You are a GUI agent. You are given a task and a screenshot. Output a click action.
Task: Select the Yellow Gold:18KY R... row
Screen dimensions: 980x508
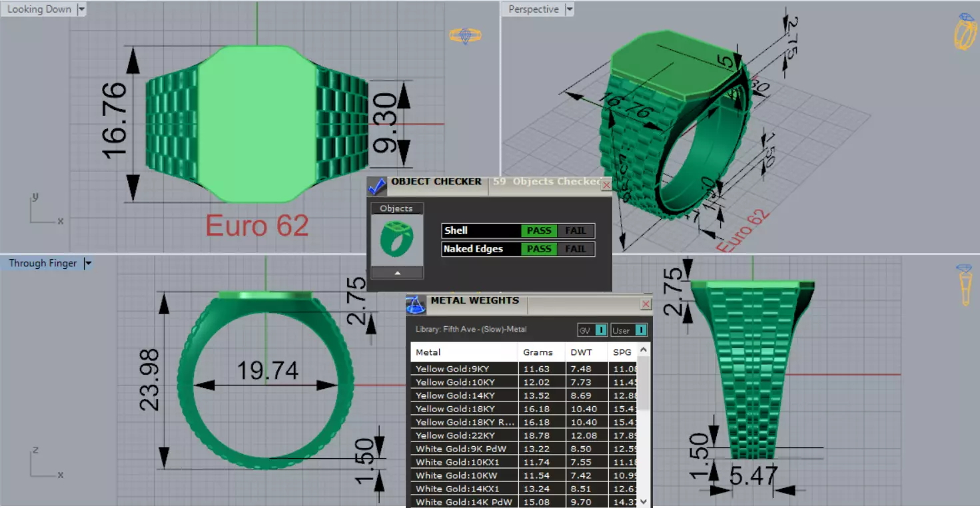coord(524,422)
